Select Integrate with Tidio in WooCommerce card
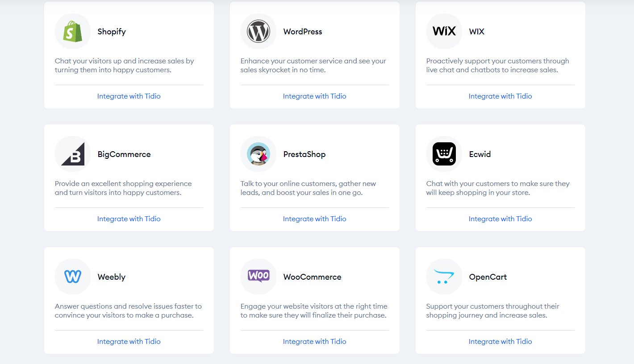This screenshot has height=364, width=634. [x=315, y=341]
